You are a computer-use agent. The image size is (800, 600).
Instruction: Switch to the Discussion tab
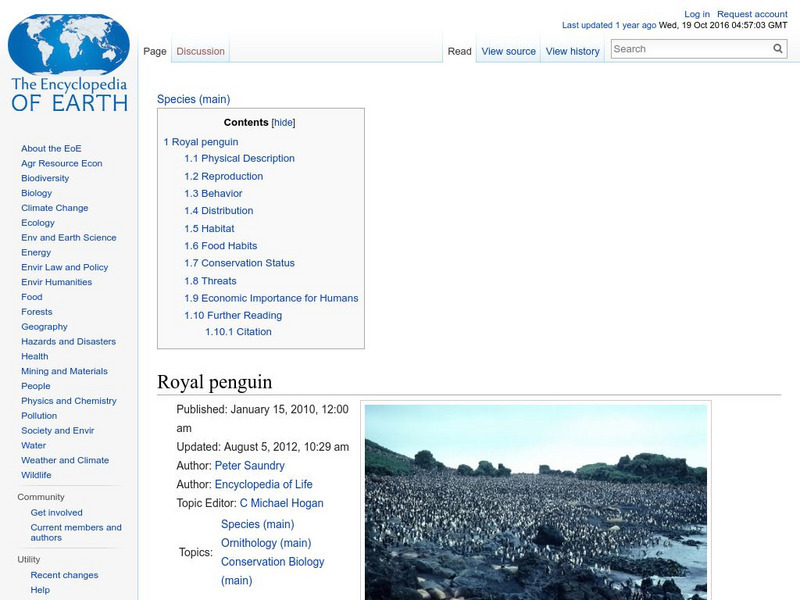click(x=201, y=51)
